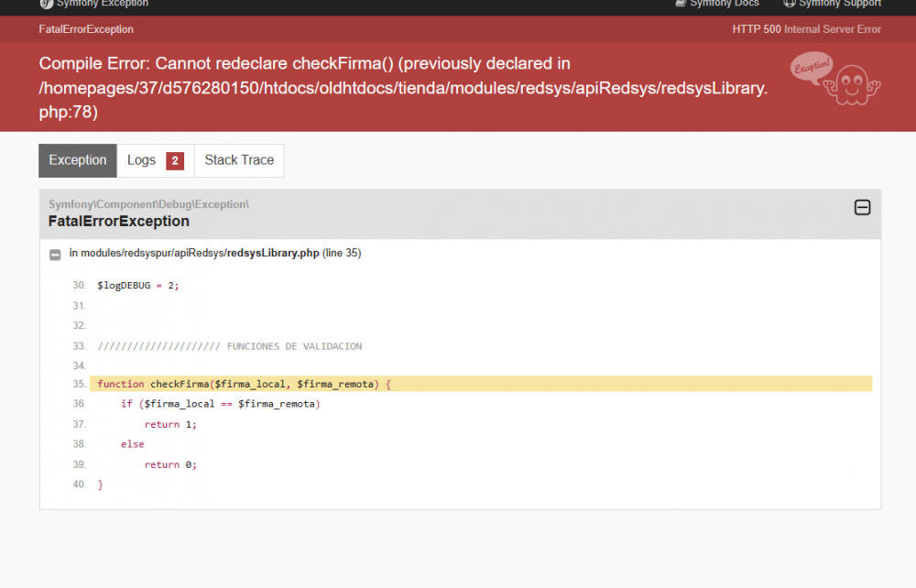
Task: Click line 38 else statement
Action: [x=133, y=444]
